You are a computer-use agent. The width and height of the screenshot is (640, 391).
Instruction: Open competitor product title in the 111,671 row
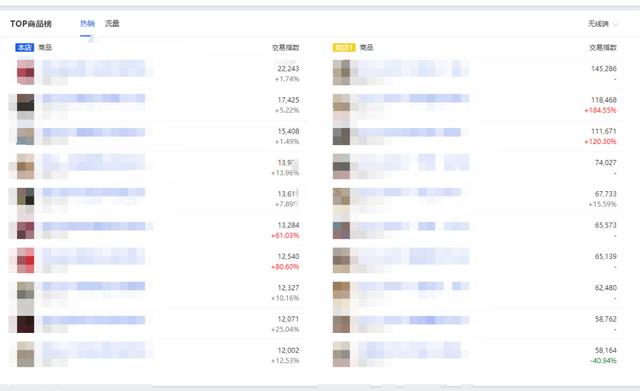tap(409, 132)
